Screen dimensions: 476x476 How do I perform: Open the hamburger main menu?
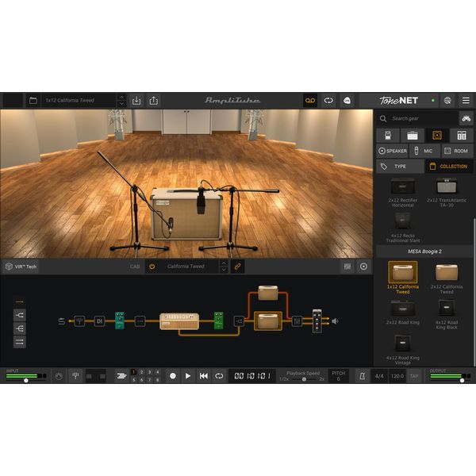(466, 101)
